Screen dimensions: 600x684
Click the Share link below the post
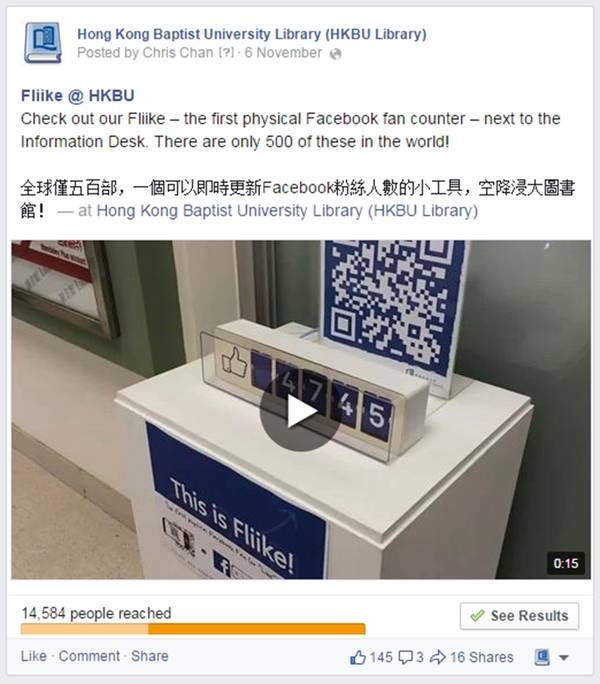(x=150, y=656)
